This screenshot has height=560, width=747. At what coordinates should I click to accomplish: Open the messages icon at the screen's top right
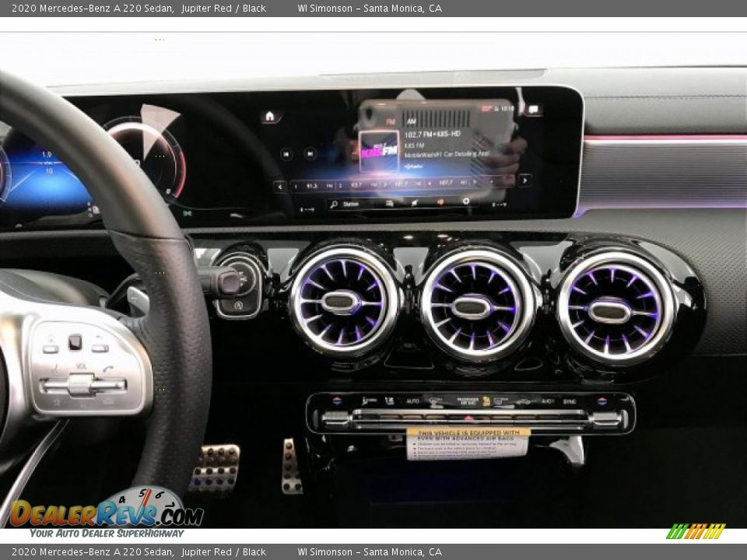click(x=532, y=110)
